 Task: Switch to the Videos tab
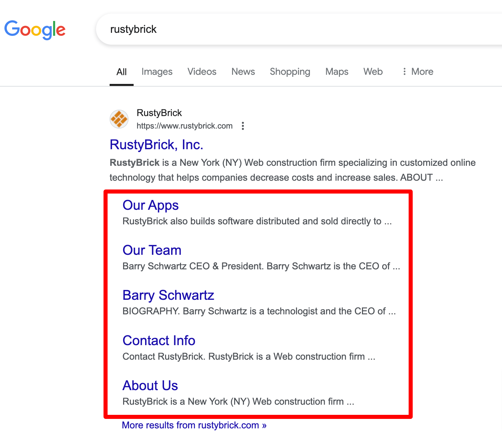pos(202,71)
